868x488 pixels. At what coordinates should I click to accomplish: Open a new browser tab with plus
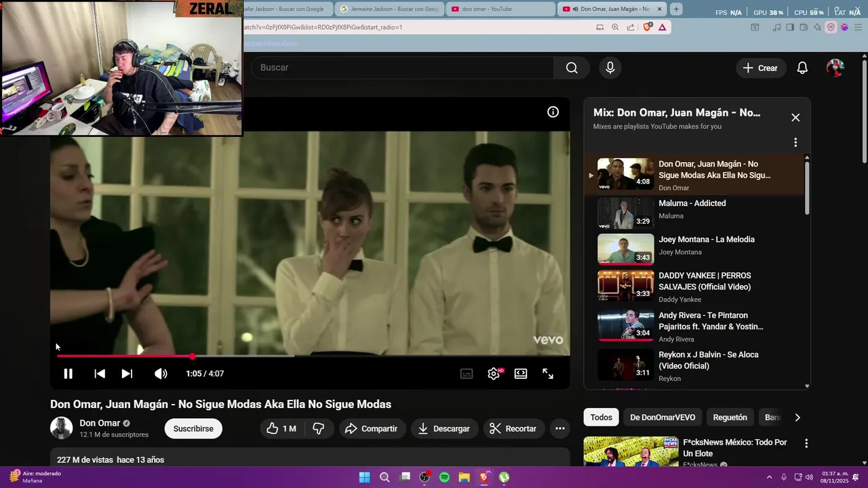coord(676,9)
